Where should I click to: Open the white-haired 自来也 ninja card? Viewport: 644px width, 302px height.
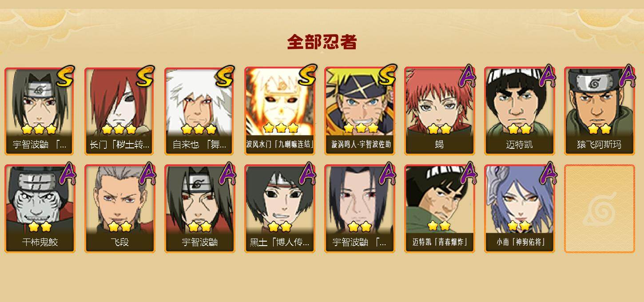coord(200,111)
